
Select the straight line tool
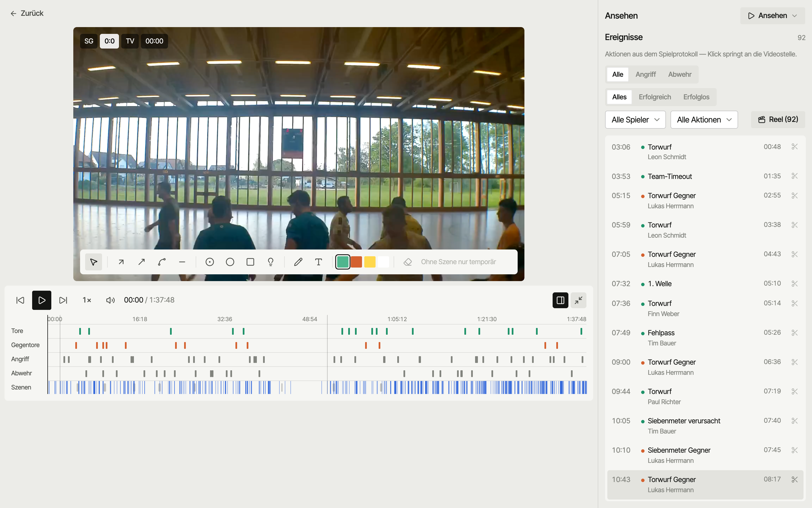182,262
